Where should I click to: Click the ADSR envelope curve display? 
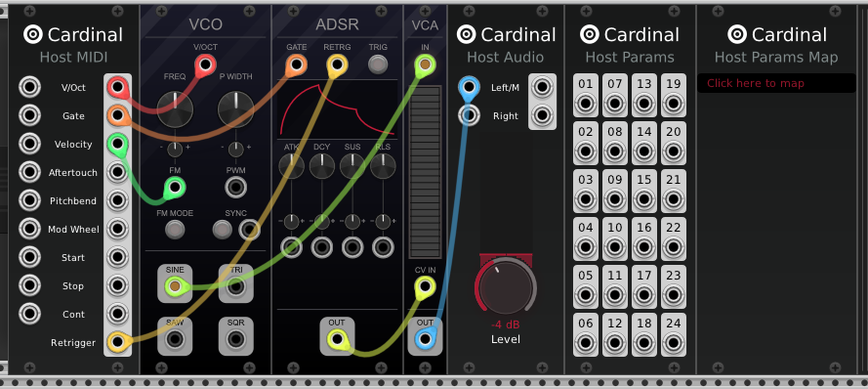[x=337, y=109]
